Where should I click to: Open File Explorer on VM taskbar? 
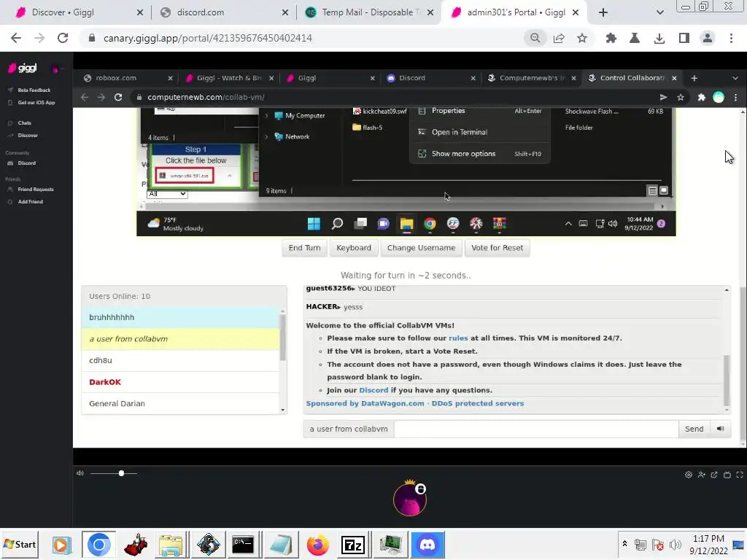(406, 224)
